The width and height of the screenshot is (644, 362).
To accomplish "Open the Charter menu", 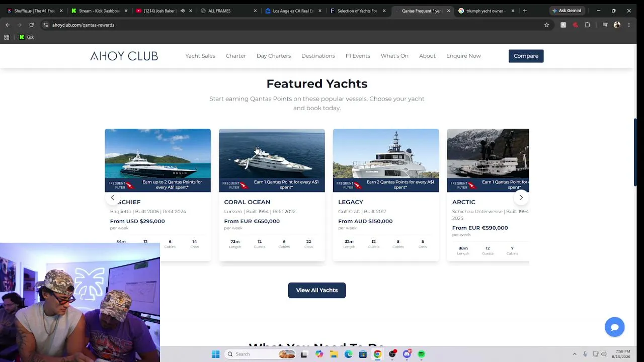I will 235,56.
